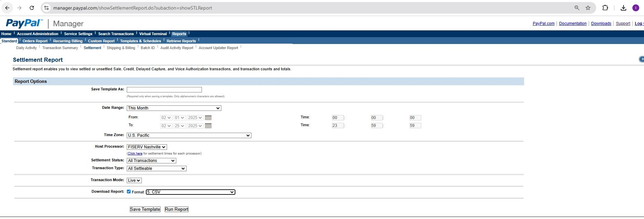Switch to Recurring Billing tab

tap(68, 41)
